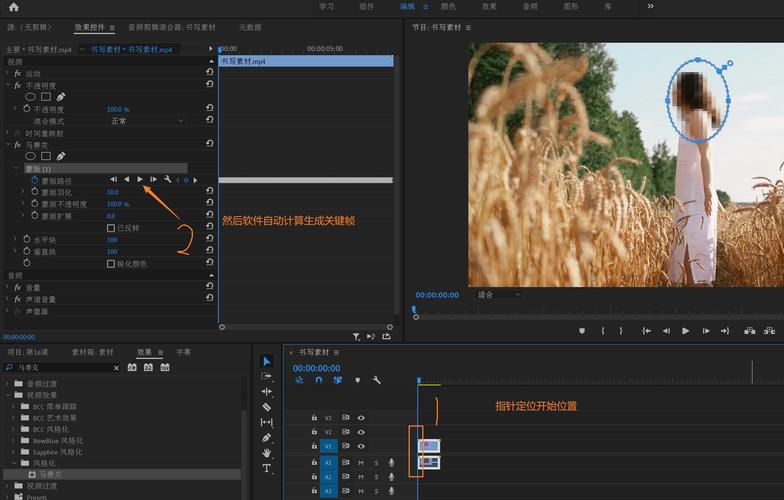The image size is (784, 500).
Task: Clear the effects search field
Action: pos(116,368)
